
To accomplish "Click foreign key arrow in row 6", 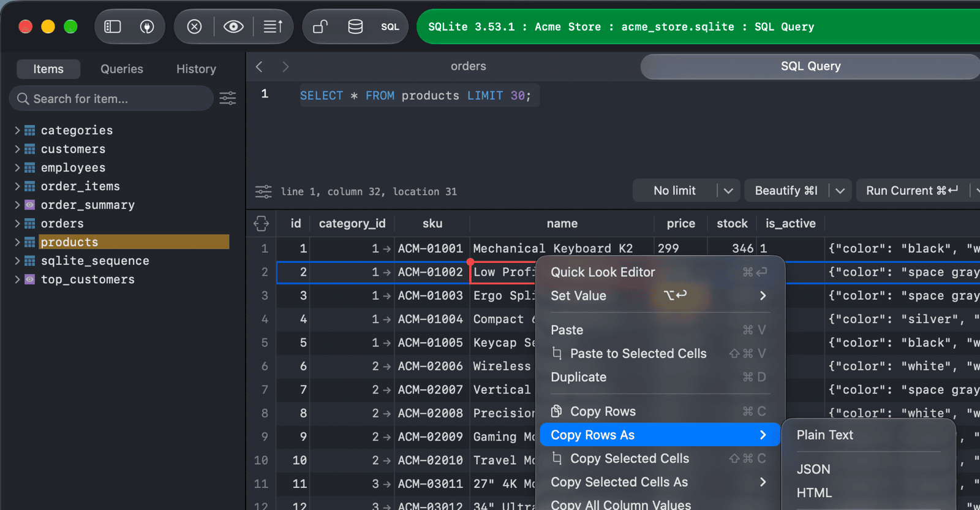I will point(386,367).
